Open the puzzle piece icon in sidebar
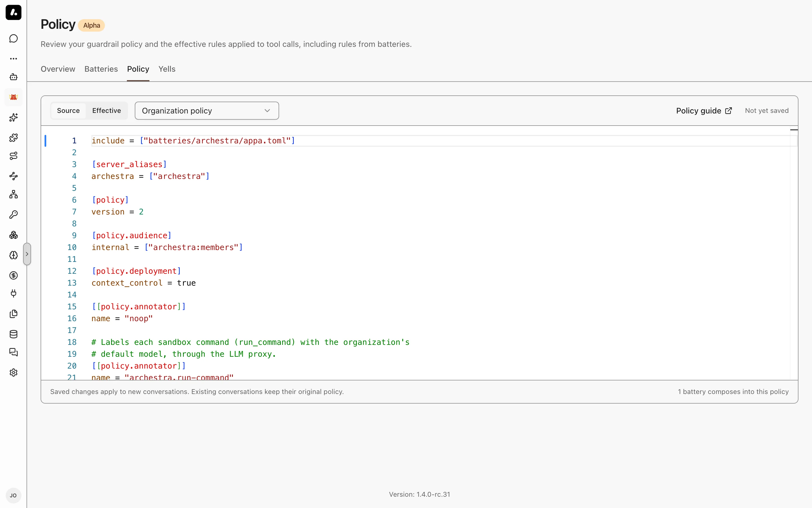812x508 pixels. pos(14,137)
